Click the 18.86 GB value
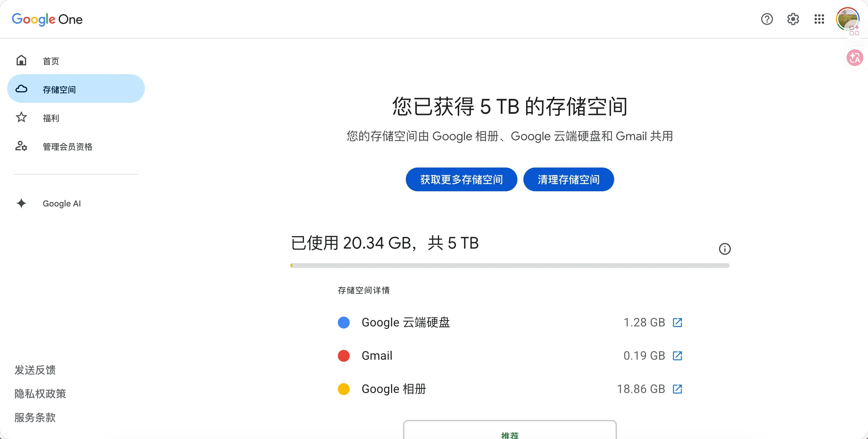The image size is (868, 439). pos(641,389)
